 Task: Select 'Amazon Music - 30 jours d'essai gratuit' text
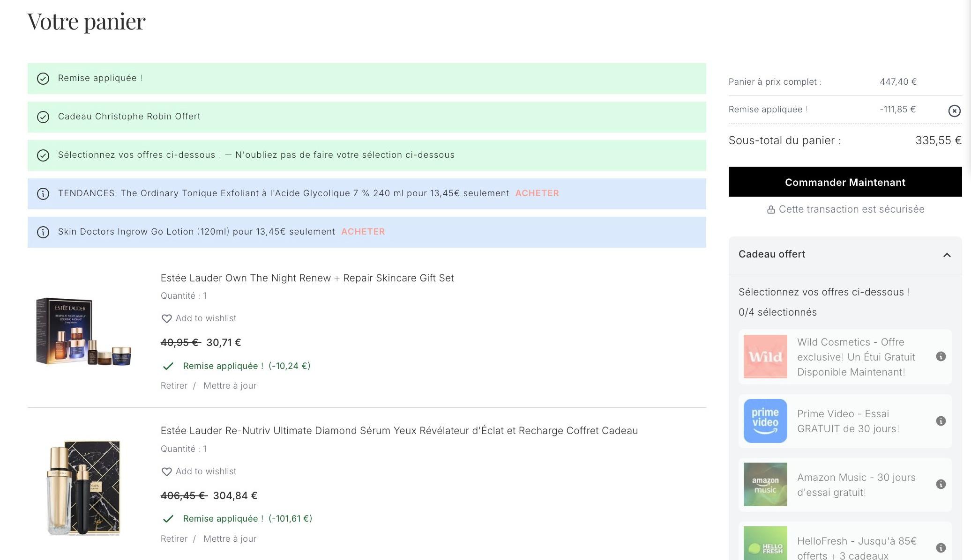(x=856, y=485)
